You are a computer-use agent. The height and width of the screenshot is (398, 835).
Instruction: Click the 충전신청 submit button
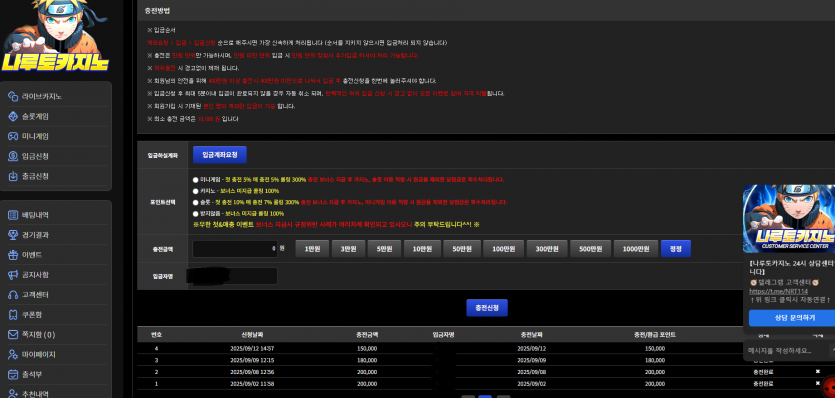(x=487, y=308)
